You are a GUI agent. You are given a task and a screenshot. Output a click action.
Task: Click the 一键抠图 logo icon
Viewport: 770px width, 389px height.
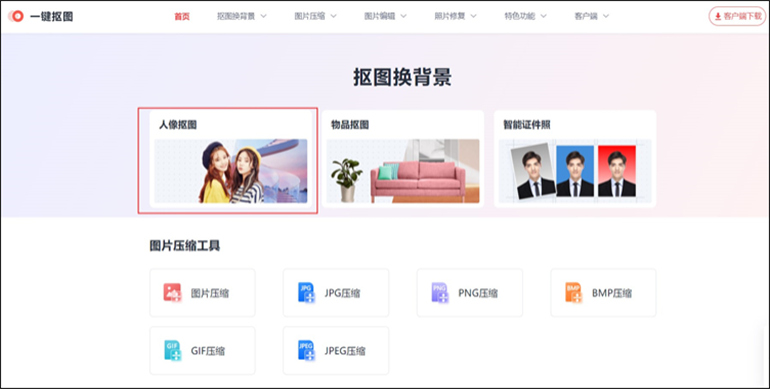click(16, 16)
